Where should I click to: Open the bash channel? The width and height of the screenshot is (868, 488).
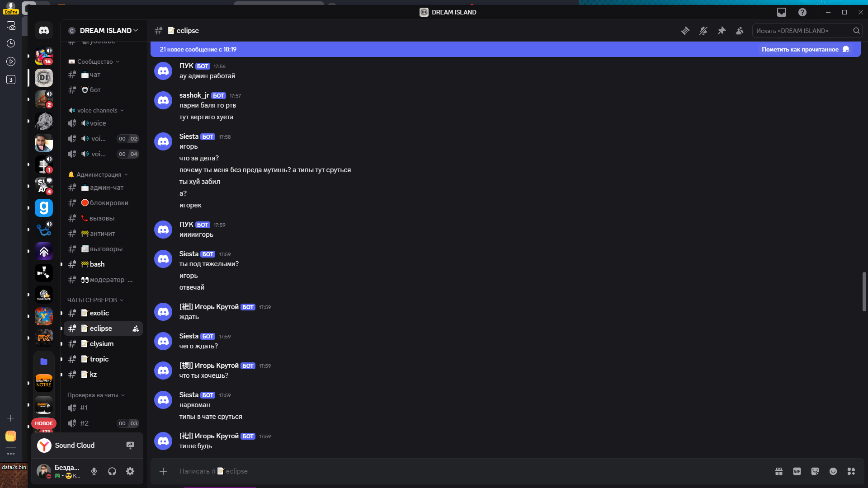pyautogui.click(x=97, y=264)
